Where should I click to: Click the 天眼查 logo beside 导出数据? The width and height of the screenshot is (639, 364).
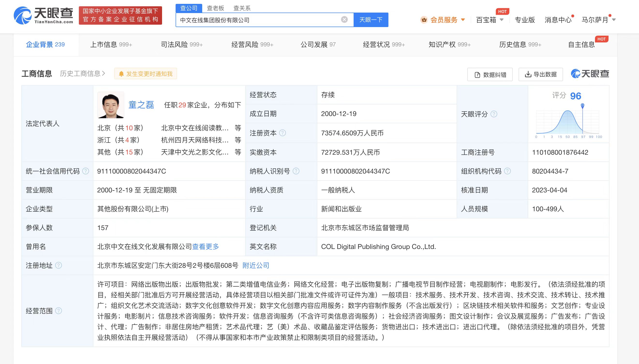pos(590,74)
